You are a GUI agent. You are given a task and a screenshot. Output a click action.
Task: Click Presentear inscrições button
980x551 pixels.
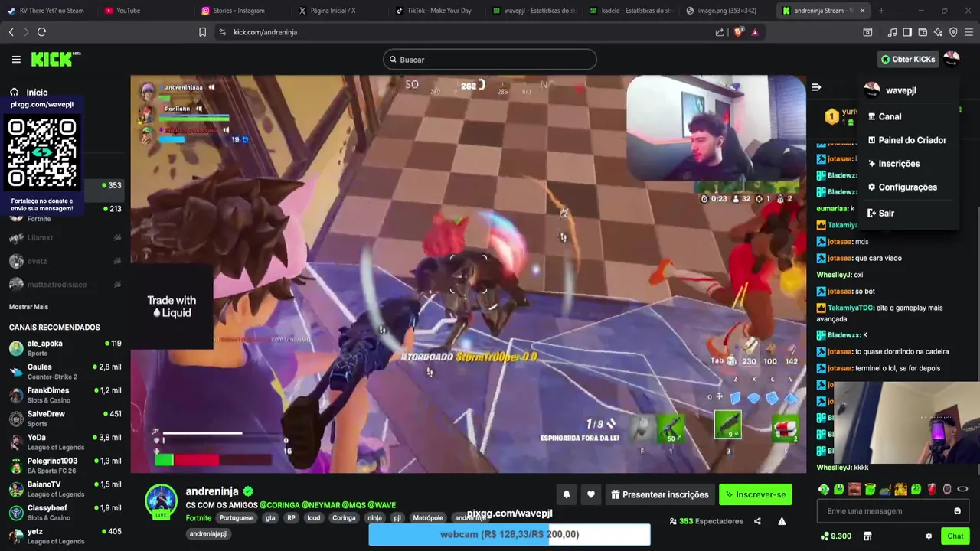(x=659, y=495)
